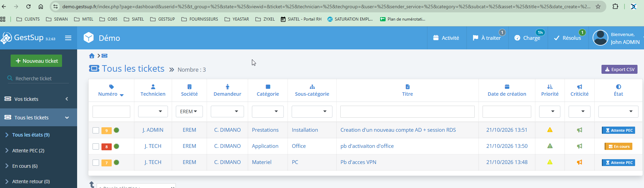Create a Nouveau ticket
This screenshot has height=188, width=644.
pyautogui.click(x=36, y=61)
